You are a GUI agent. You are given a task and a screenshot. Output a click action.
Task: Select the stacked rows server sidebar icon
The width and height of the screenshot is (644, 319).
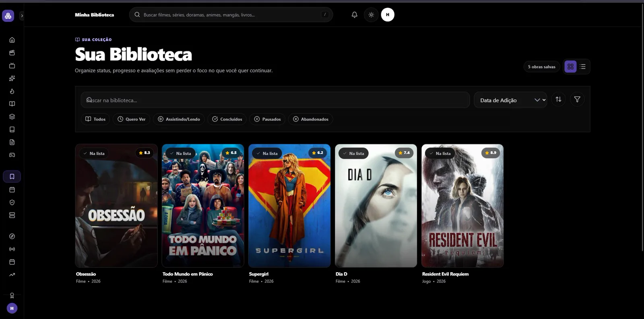tap(12, 215)
